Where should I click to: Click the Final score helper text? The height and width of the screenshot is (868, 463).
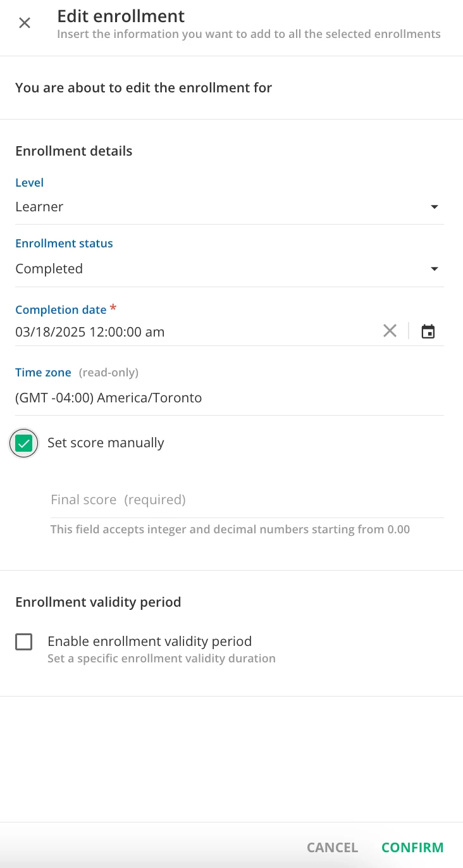point(230,529)
